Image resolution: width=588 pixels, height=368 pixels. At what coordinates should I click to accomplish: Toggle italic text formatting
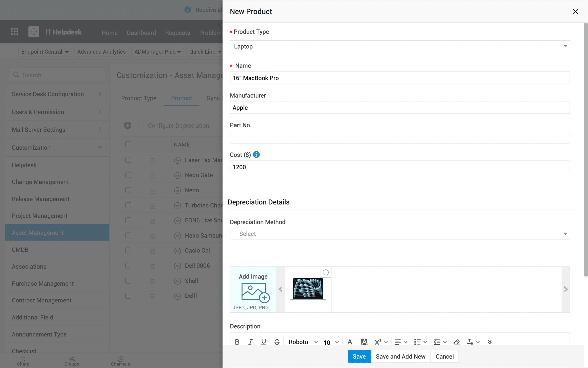250,342
